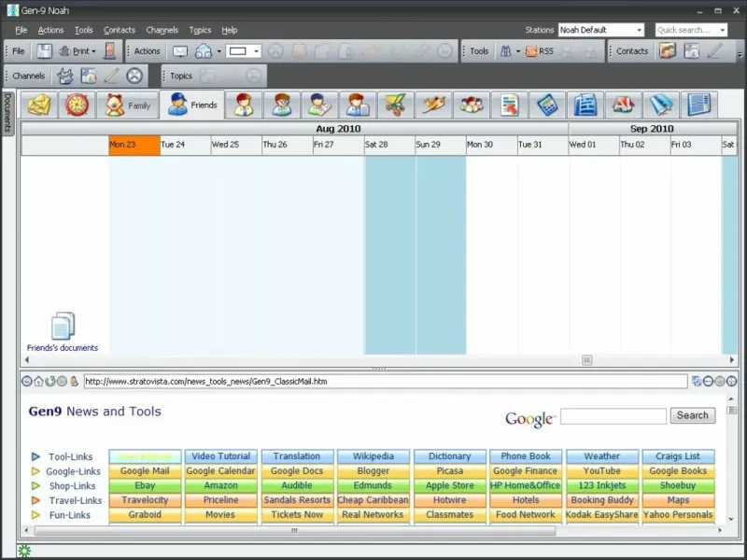Click the URL address field
747x560 pixels.
click(x=386, y=382)
